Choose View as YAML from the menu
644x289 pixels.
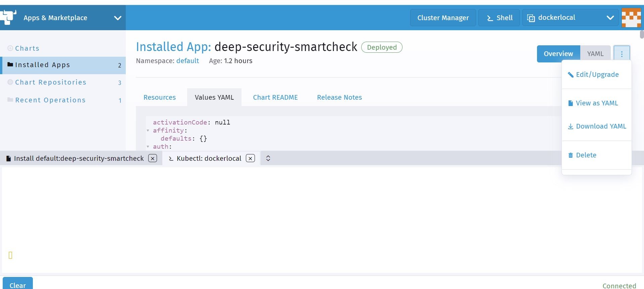(x=596, y=103)
